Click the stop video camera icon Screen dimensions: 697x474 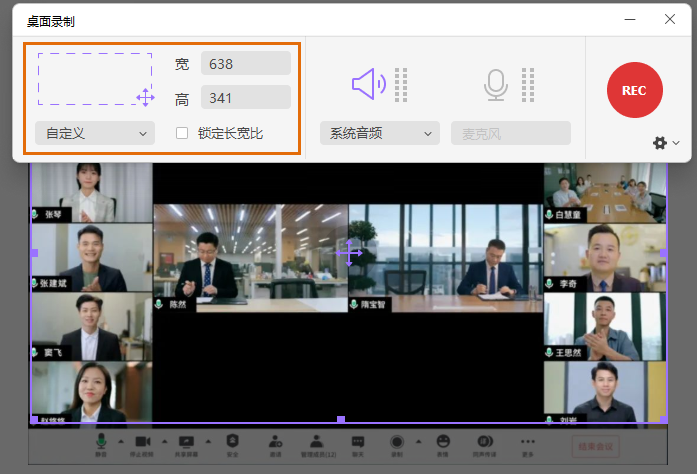142,442
